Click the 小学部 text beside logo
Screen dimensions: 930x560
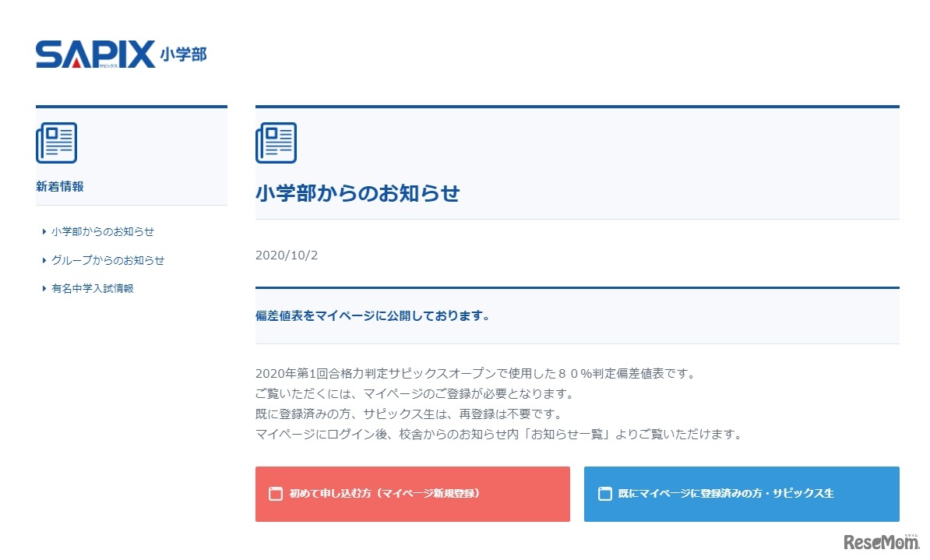click(184, 55)
